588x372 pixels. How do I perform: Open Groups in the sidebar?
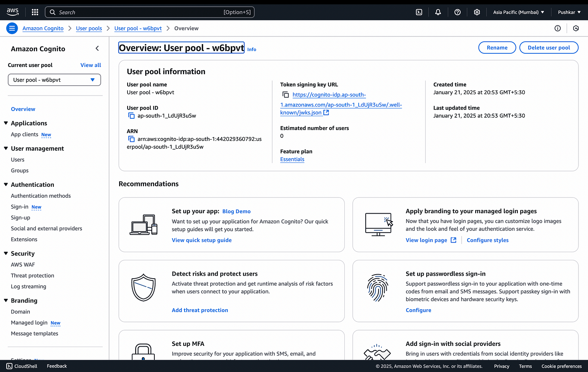pyautogui.click(x=20, y=171)
